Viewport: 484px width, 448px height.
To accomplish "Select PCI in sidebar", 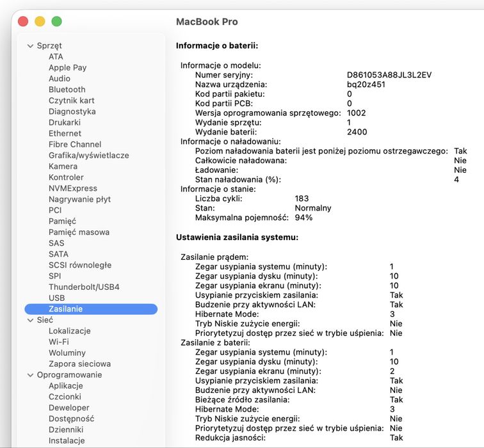I will pyautogui.click(x=55, y=211).
